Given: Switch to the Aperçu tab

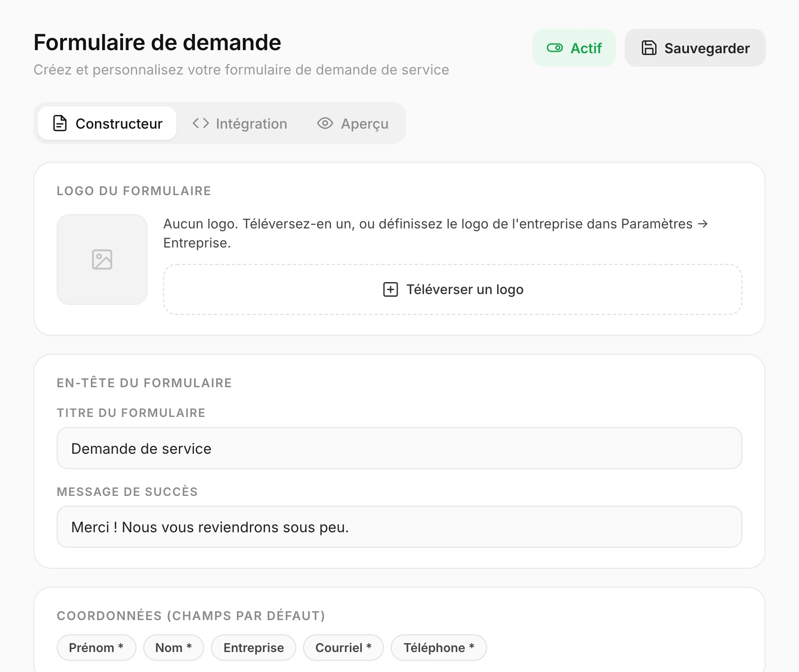Looking at the screenshot, I should [x=353, y=123].
